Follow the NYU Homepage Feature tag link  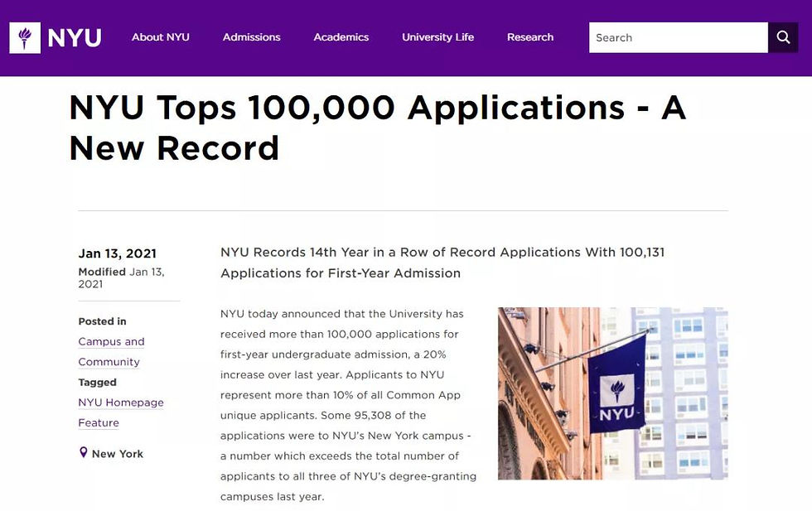point(121,412)
